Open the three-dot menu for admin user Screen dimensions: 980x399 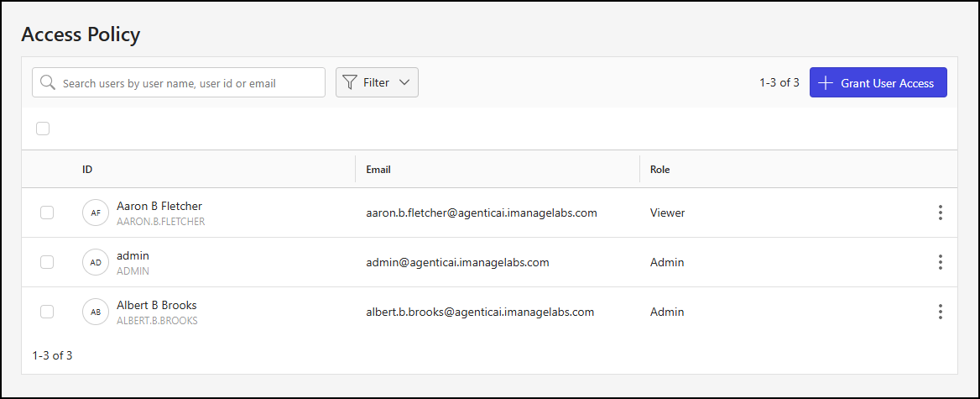(x=940, y=262)
